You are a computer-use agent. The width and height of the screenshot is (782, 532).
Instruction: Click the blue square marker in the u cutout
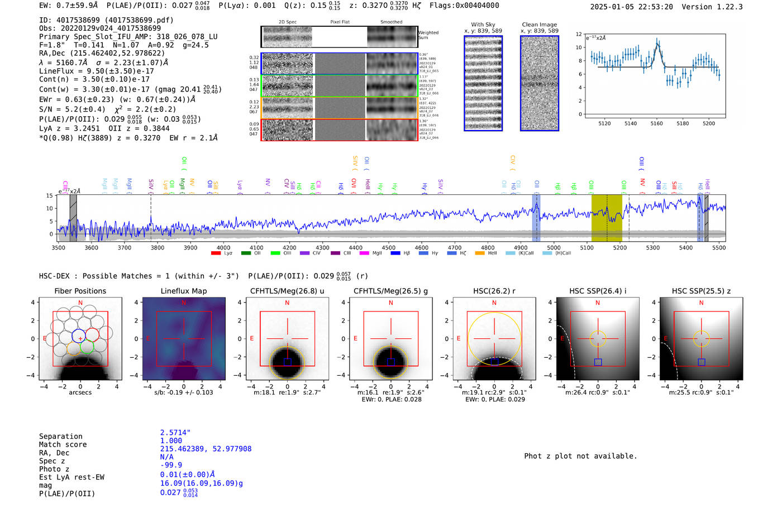[x=287, y=362]
